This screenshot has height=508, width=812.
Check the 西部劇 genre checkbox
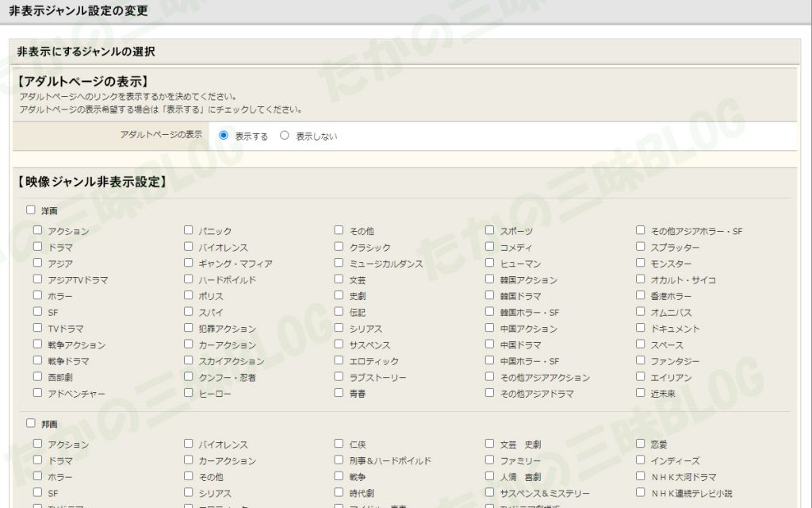tap(37, 376)
